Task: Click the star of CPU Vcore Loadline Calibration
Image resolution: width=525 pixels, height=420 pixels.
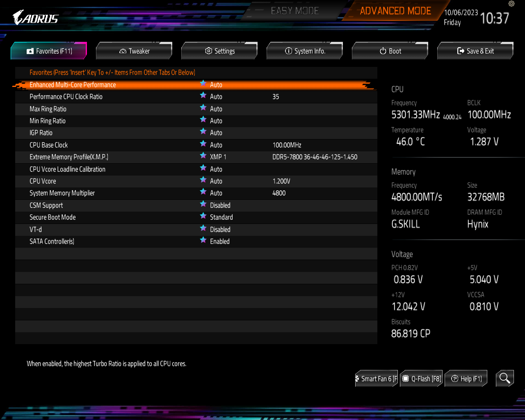Action: coord(203,168)
